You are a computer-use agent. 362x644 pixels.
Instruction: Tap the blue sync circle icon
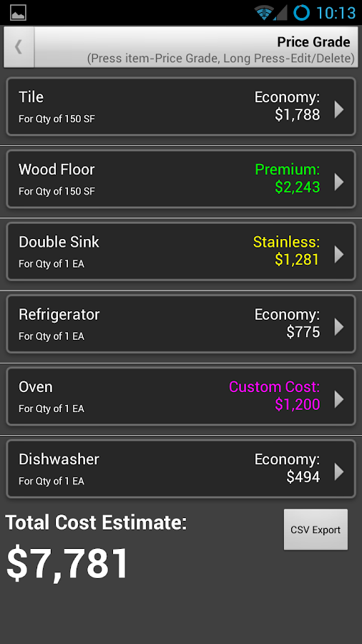[301, 13]
